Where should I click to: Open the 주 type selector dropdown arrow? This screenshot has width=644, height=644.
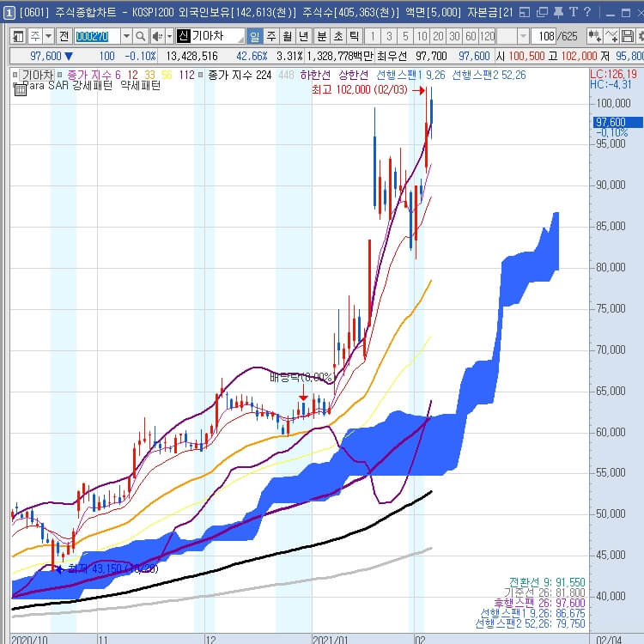click(x=48, y=37)
